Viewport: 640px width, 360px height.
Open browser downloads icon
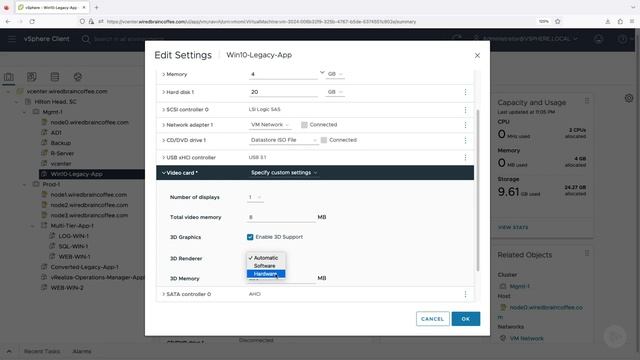tap(608, 22)
